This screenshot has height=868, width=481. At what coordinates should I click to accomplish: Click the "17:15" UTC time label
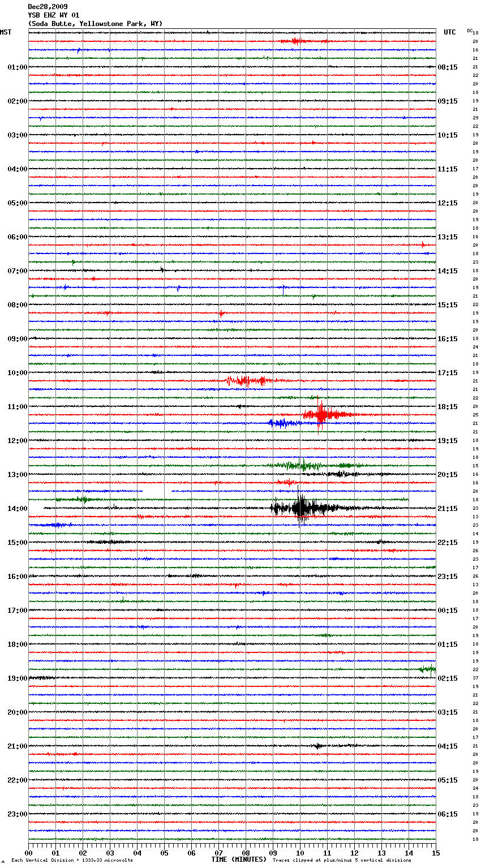(x=448, y=373)
